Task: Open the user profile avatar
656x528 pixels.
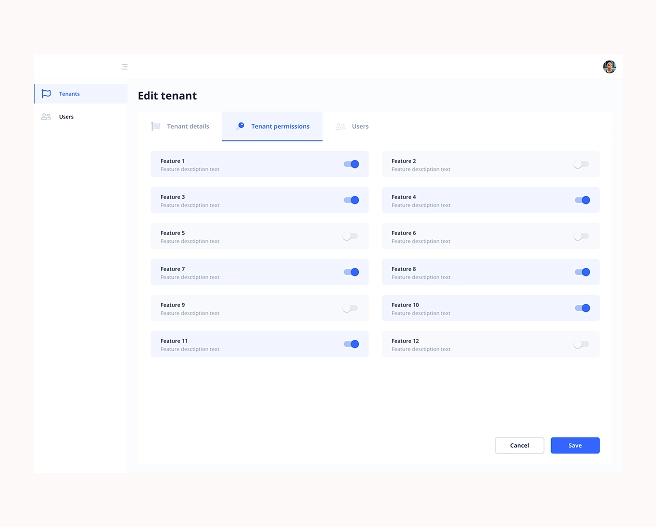Action: pos(609,67)
